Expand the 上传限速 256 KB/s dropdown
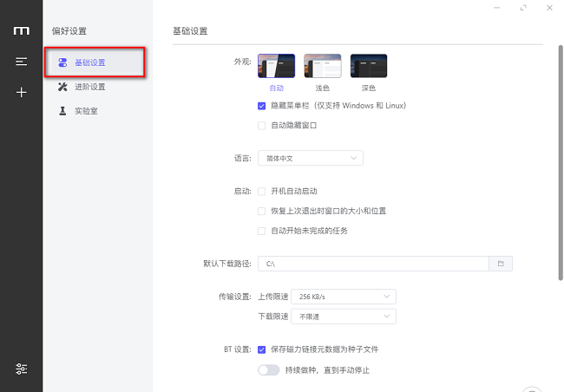Screen dimensions: 564x392 coord(343,297)
